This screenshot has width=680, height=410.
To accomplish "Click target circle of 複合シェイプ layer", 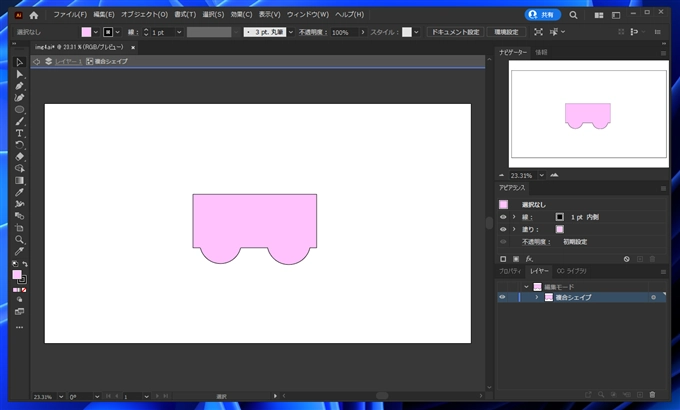I will (654, 297).
